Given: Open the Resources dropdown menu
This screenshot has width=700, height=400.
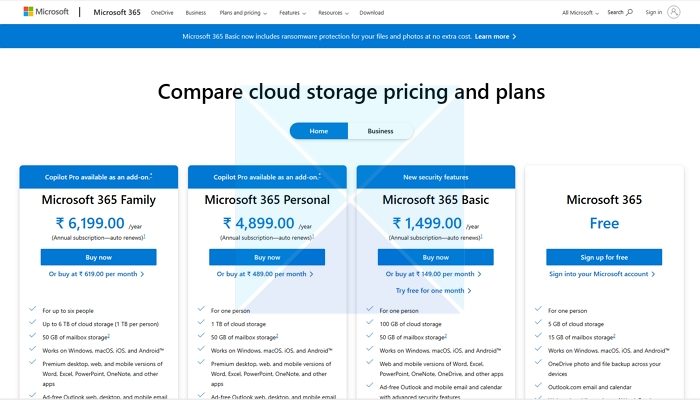Looking at the screenshot, I should coord(333,13).
